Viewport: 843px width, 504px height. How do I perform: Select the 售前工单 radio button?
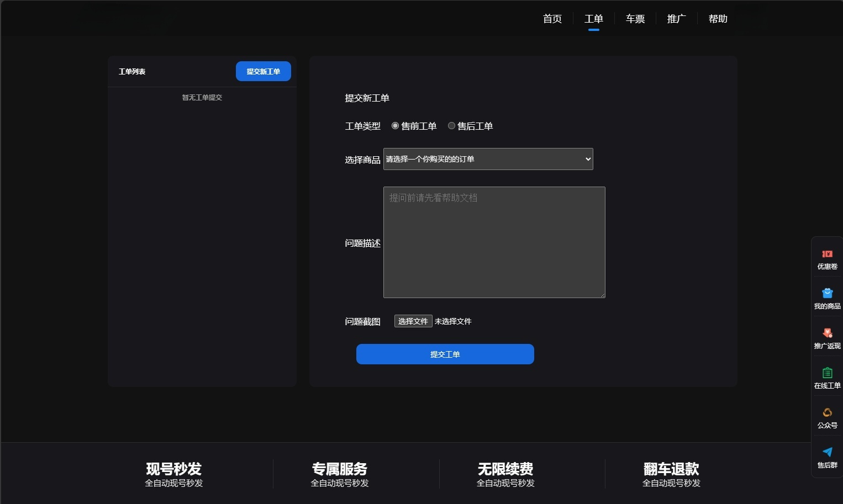point(395,125)
